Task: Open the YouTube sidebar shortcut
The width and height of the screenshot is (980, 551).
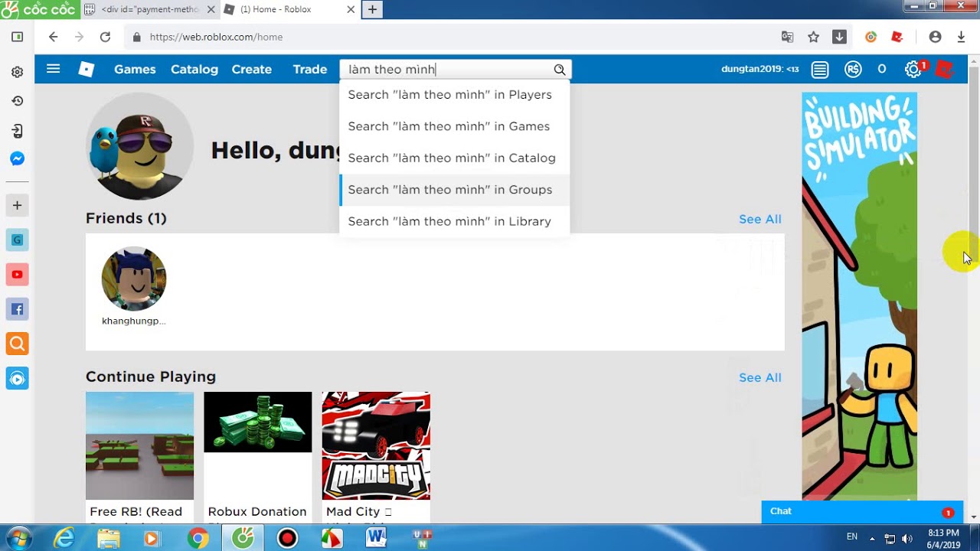Action: tap(17, 274)
